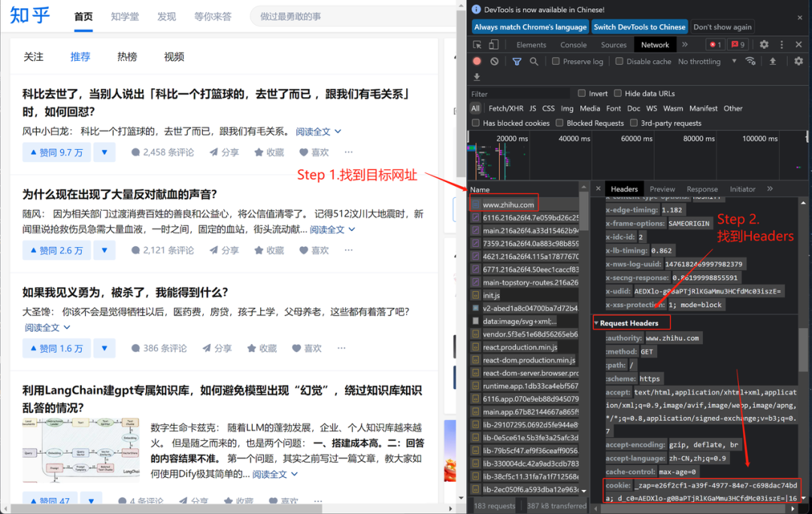The height and width of the screenshot is (514, 812).
Task: Click favorite star under first Kobe question
Action: tap(269, 152)
